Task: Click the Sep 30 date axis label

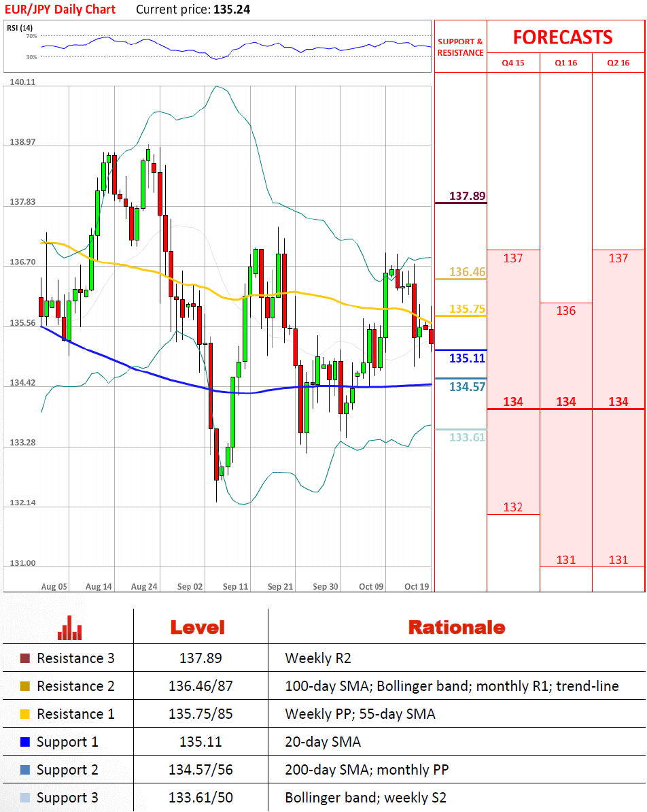Action: point(326,587)
